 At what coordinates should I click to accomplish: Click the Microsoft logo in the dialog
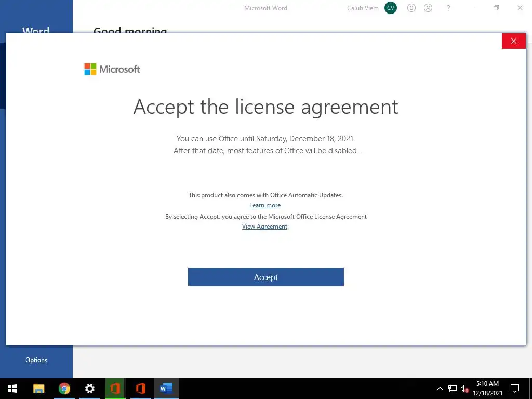(x=112, y=69)
